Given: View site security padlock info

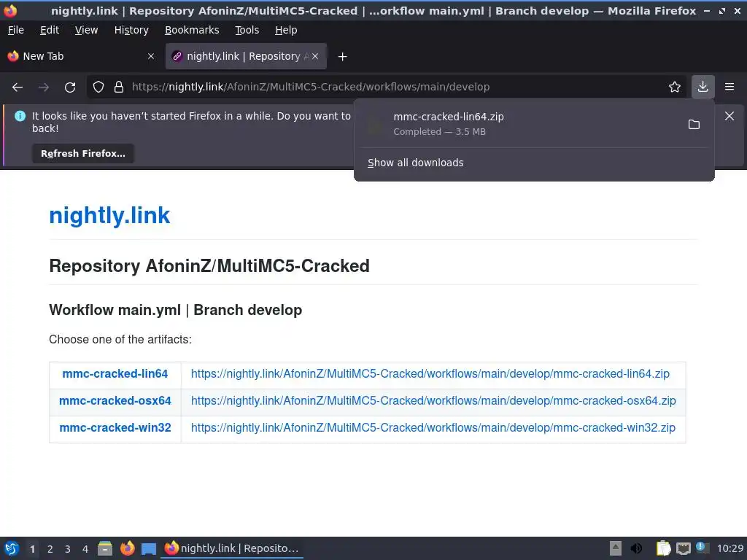Looking at the screenshot, I should tap(119, 87).
